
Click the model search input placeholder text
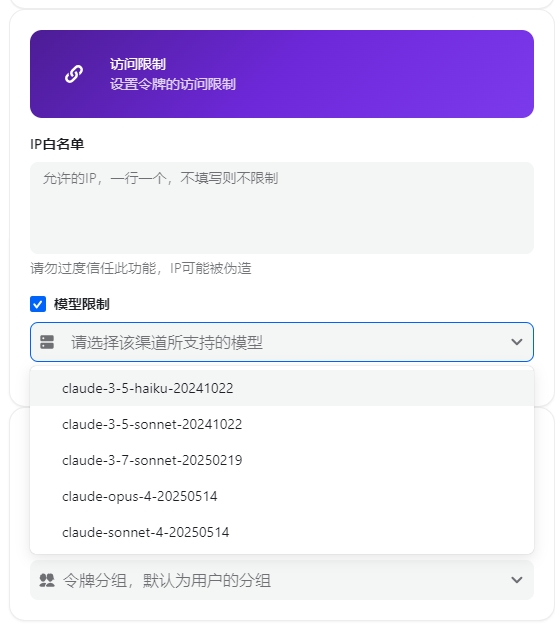[x=167, y=342]
